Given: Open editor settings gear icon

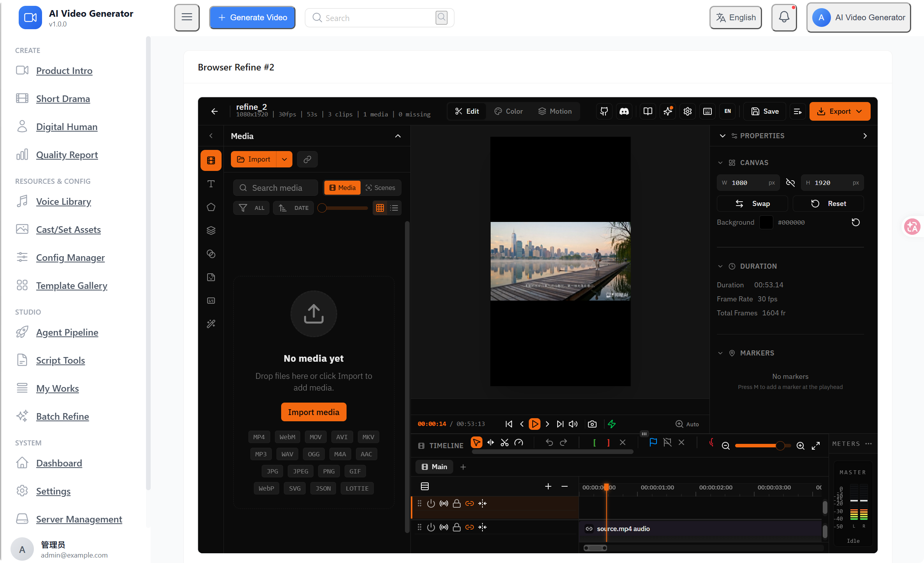Looking at the screenshot, I should pos(688,111).
